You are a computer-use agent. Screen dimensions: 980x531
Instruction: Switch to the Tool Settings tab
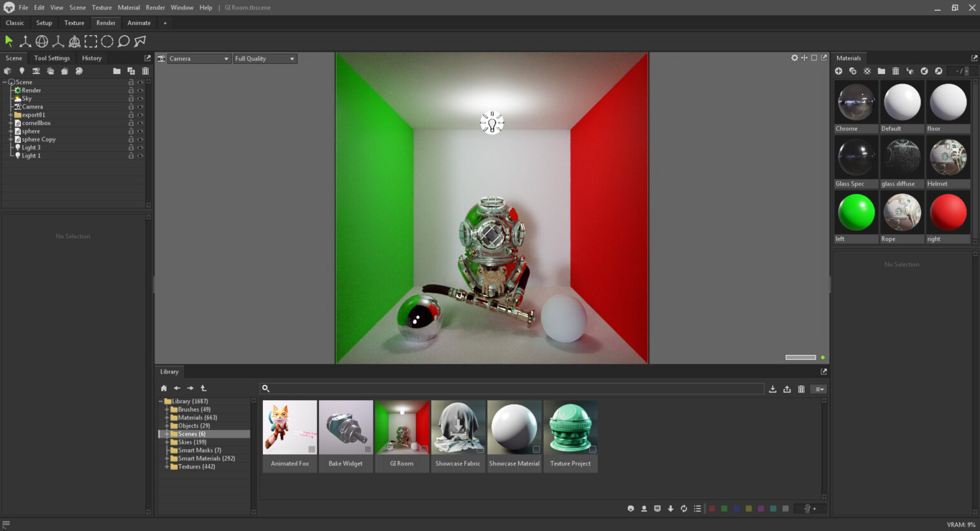point(51,57)
